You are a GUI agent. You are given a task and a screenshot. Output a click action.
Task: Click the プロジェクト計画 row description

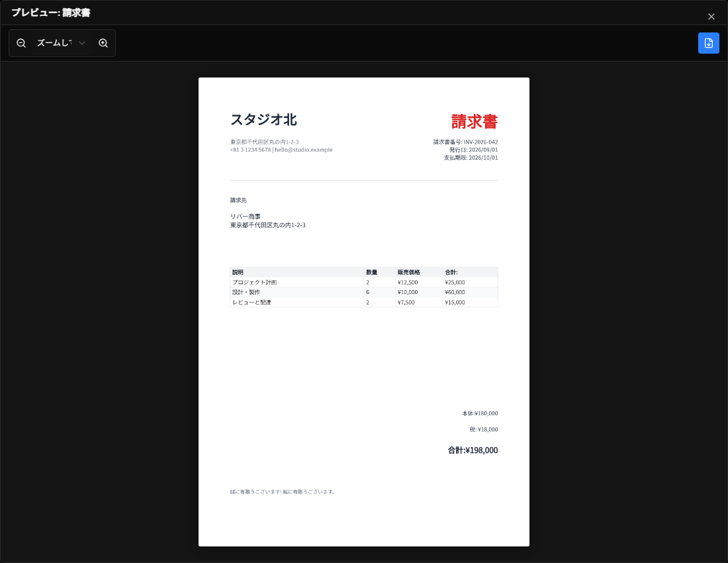point(254,282)
